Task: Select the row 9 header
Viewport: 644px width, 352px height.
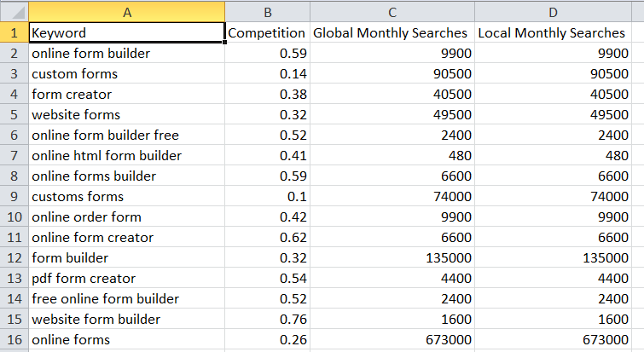Action: (x=14, y=197)
